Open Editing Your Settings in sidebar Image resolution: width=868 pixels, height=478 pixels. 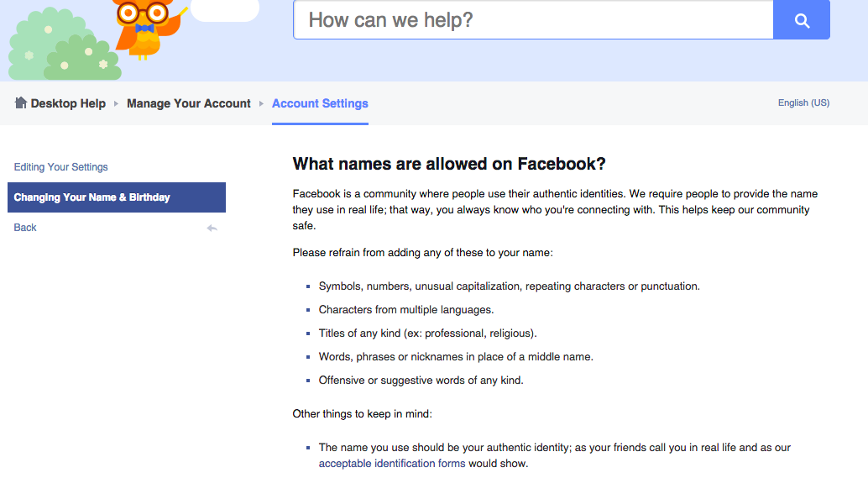tap(61, 167)
